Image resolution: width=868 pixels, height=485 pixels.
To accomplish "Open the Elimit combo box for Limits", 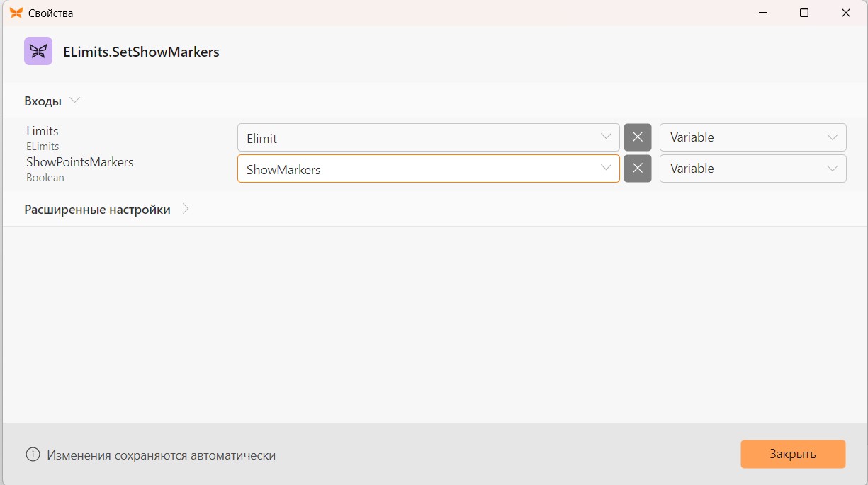I will tap(429, 137).
